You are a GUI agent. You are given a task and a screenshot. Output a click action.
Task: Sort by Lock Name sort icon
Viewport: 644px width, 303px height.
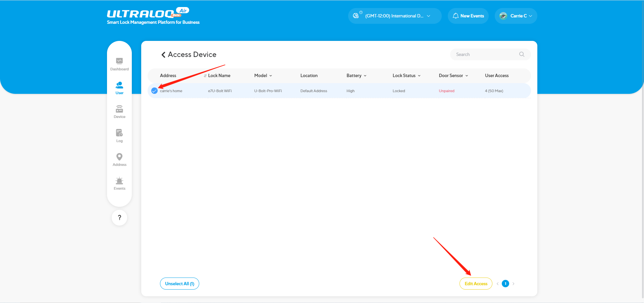205,76
